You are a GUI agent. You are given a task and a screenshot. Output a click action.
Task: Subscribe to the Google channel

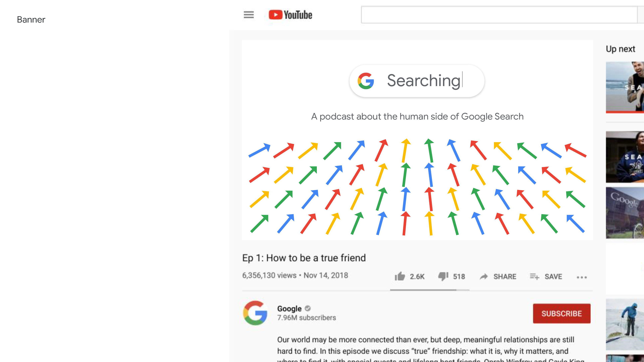point(562,314)
